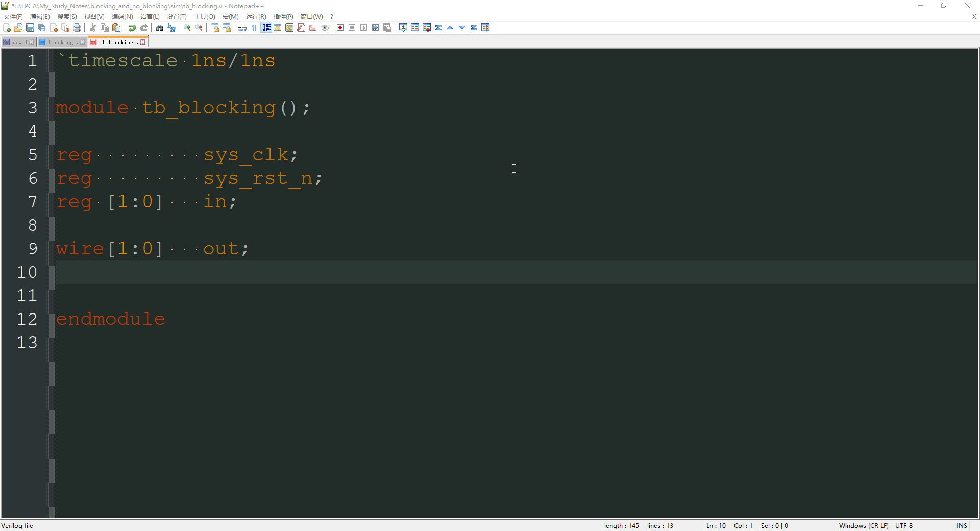The height and width of the screenshot is (531, 980).
Task: Open the Replace dialog
Action: click(x=171, y=28)
